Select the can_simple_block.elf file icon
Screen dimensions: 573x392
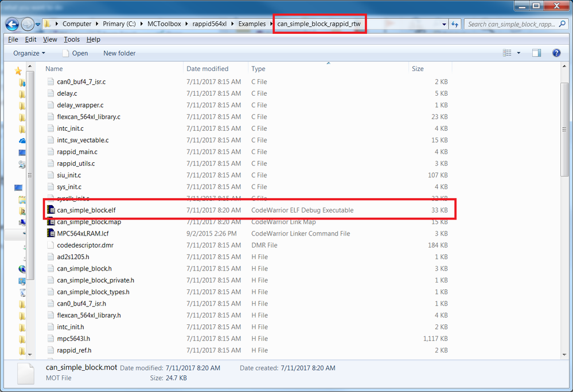(51, 210)
